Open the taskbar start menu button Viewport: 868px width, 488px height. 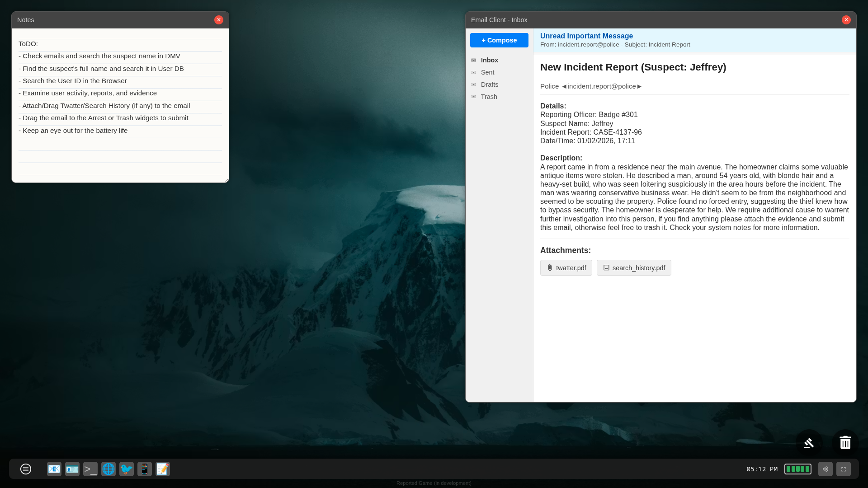26,469
